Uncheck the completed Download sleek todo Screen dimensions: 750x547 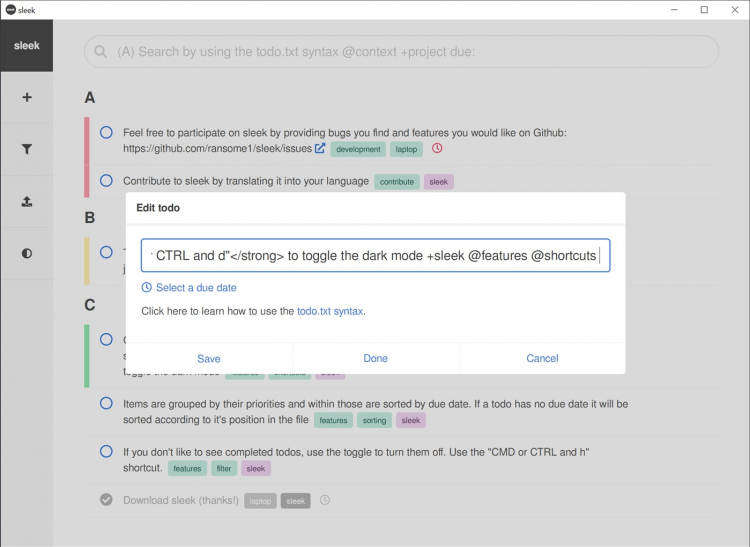tap(106, 500)
